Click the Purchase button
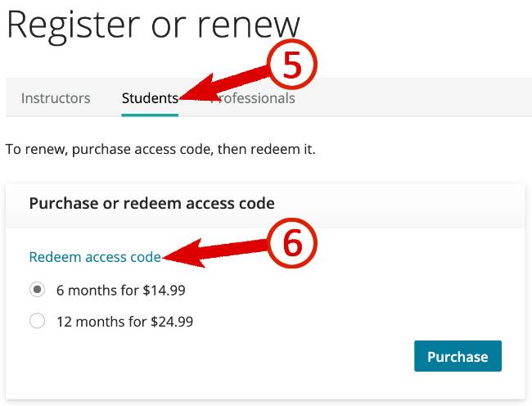The image size is (532, 406). (x=458, y=356)
